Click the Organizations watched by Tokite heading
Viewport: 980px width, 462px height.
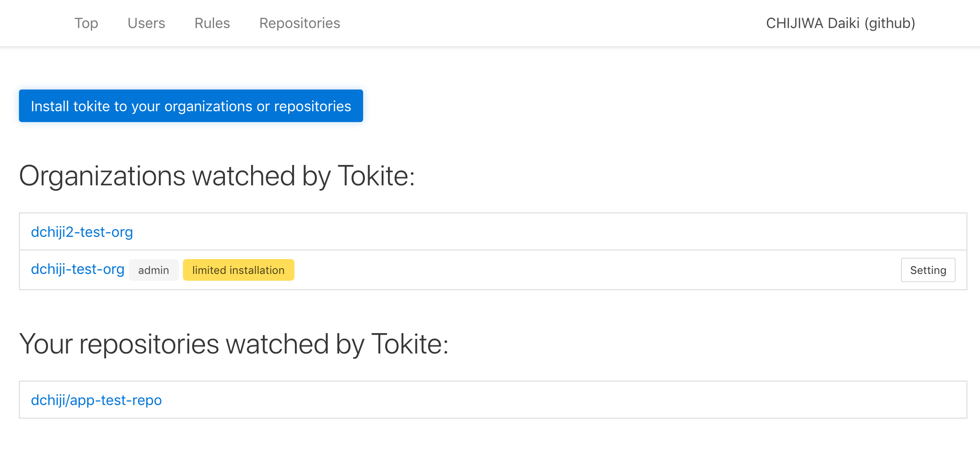tap(217, 176)
